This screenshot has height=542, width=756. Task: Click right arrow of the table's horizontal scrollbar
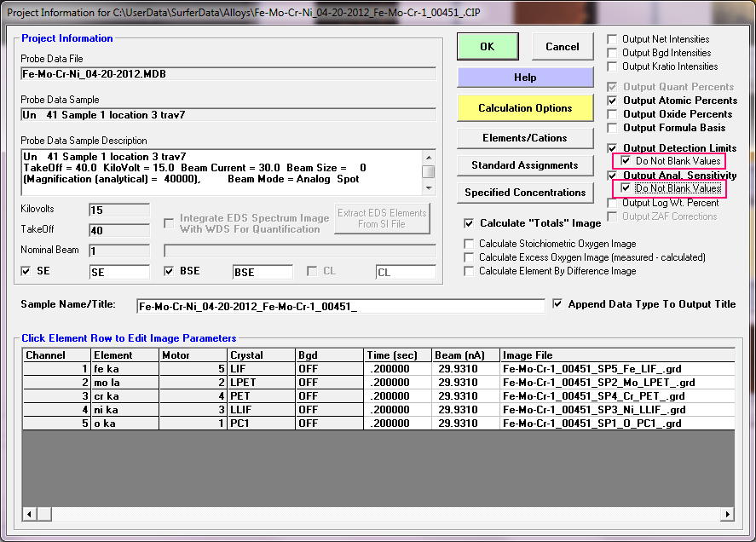click(x=729, y=514)
